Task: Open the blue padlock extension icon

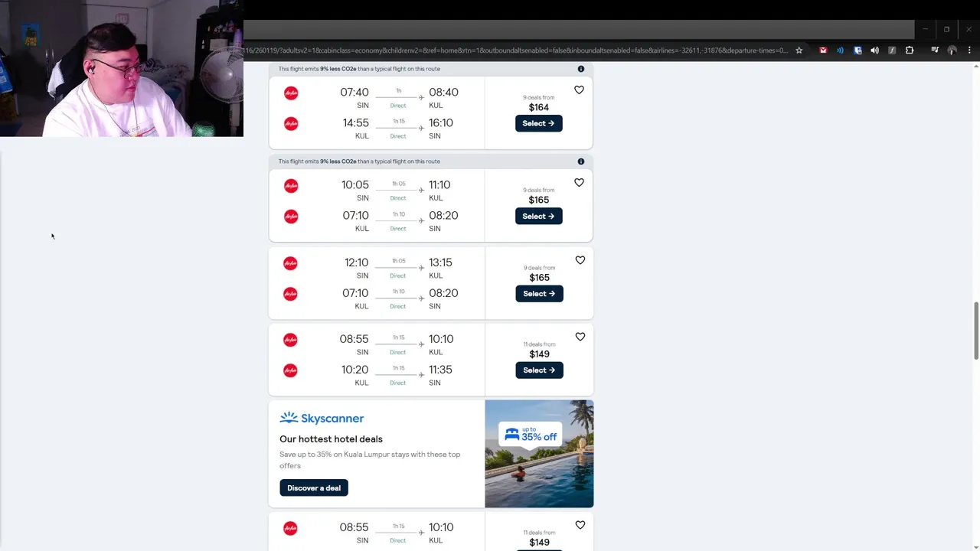Action: pyautogui.click(x=857, y=51)
